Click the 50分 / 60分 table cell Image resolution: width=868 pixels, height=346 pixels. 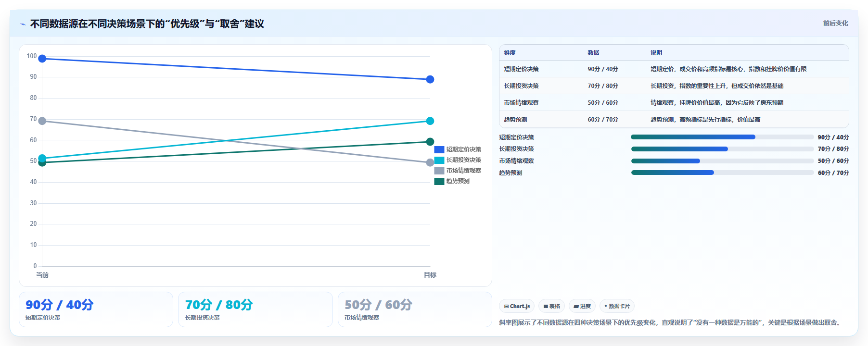[603, 103]
